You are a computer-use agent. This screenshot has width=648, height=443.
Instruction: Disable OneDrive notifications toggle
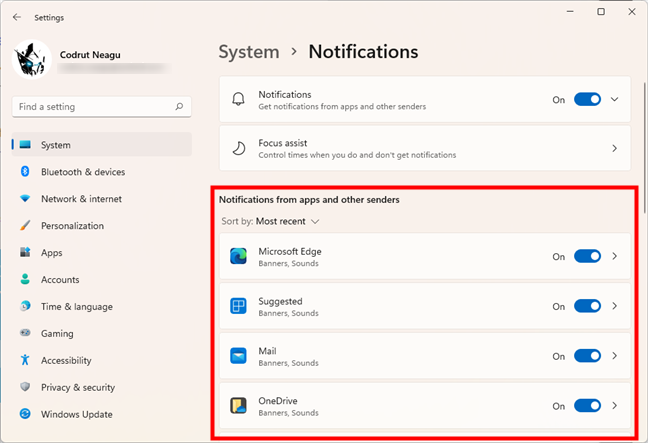pyautogui.click(x=587, y=406)
